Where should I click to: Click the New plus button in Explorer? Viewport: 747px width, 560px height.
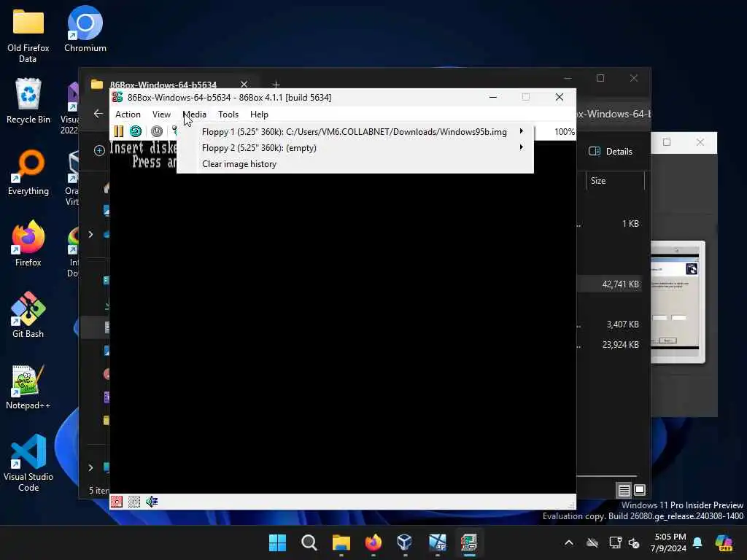tap(99, 150)
